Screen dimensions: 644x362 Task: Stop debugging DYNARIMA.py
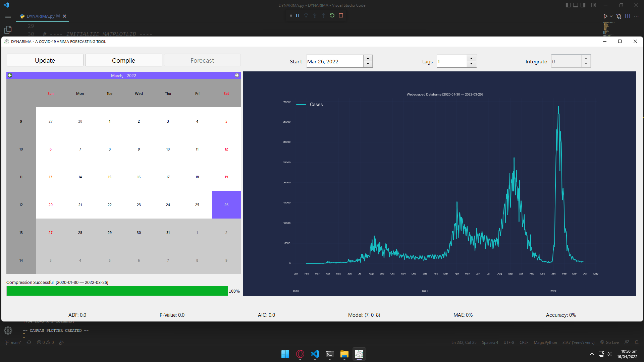click(341, 15)
